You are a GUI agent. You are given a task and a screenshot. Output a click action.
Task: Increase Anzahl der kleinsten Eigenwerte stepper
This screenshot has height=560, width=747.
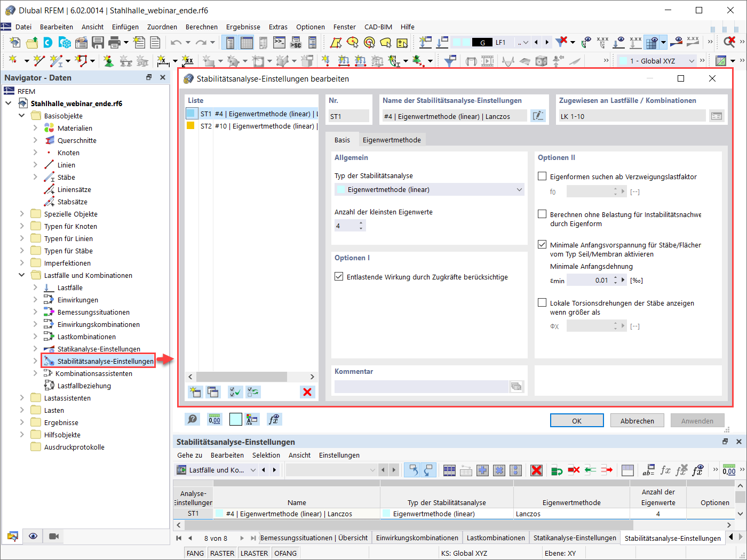361,223
